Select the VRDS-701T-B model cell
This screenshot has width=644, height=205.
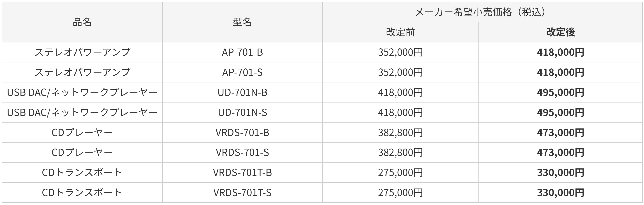[x=242, y=173]
